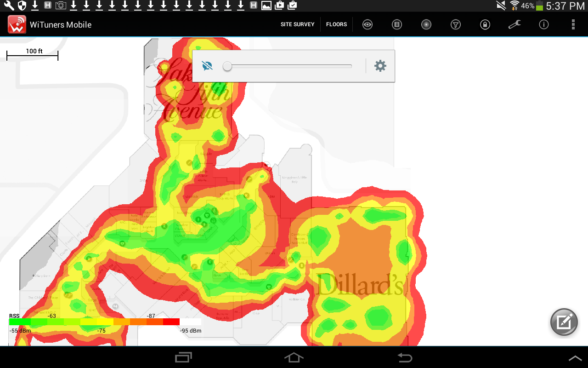Screen dimensions: 588x368
Task: Open the wrench tools icon beside the info icon
Action: (514, 24)
